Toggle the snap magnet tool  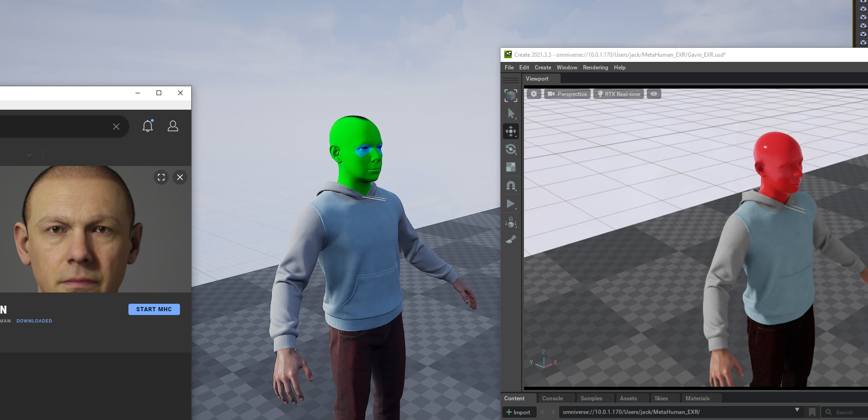point(511,186)
